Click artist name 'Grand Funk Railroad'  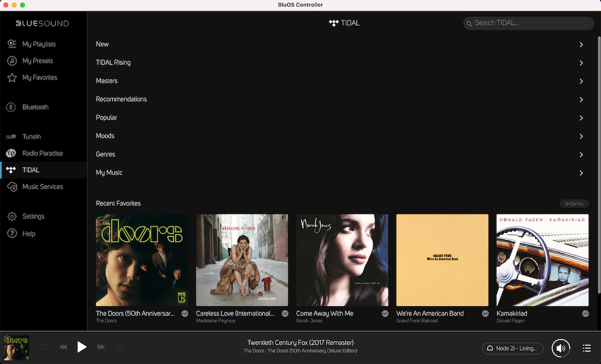point(417,321)
